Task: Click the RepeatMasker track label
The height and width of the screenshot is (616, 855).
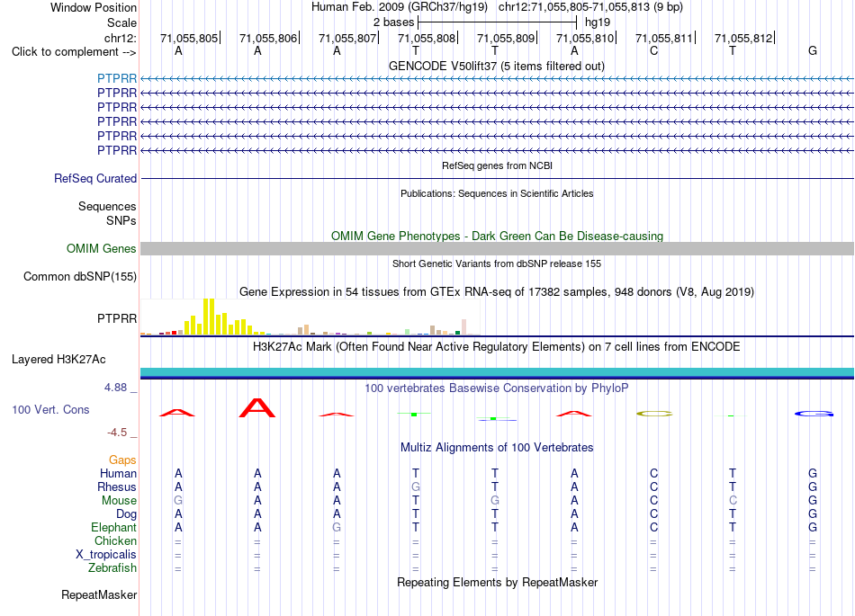Action: 99,594
